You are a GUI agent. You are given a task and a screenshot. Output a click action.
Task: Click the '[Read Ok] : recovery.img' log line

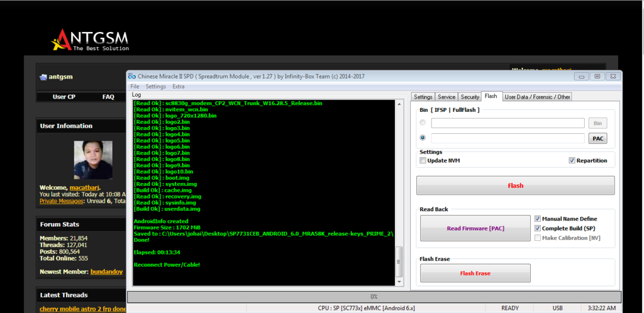click(x=167, y=197)
